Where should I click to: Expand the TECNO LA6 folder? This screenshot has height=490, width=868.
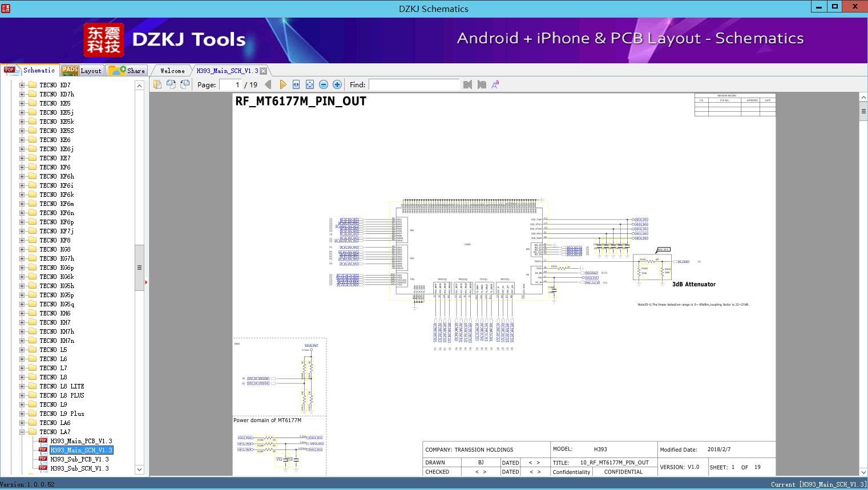[22, 423]
